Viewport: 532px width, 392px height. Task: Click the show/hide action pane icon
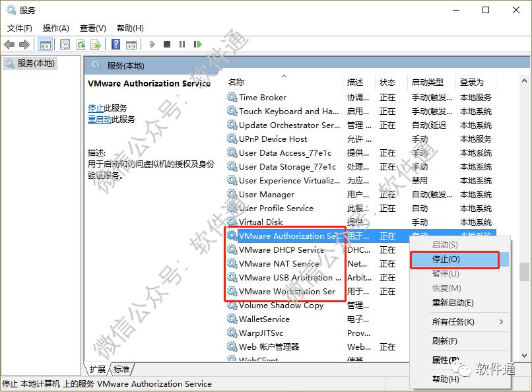(131, 44)
